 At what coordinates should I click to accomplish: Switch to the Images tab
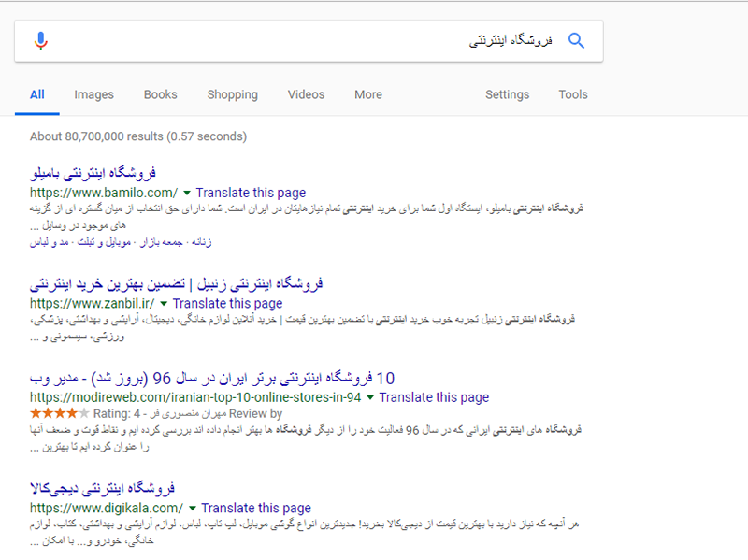[x=93, y=94]
